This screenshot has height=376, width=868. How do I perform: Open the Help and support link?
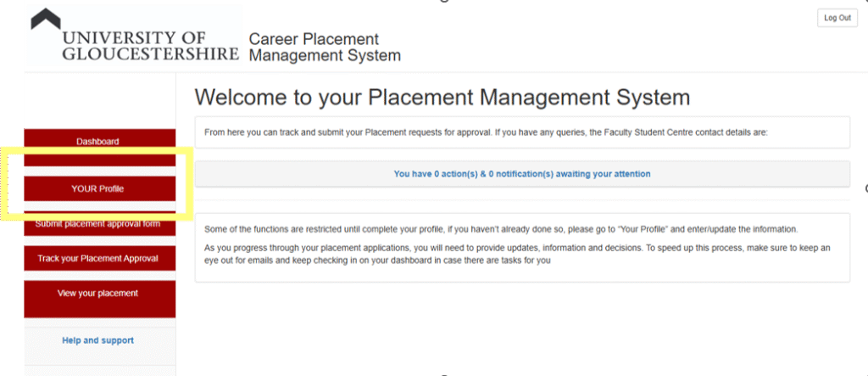pyautogui.click(x=98, y=340)
